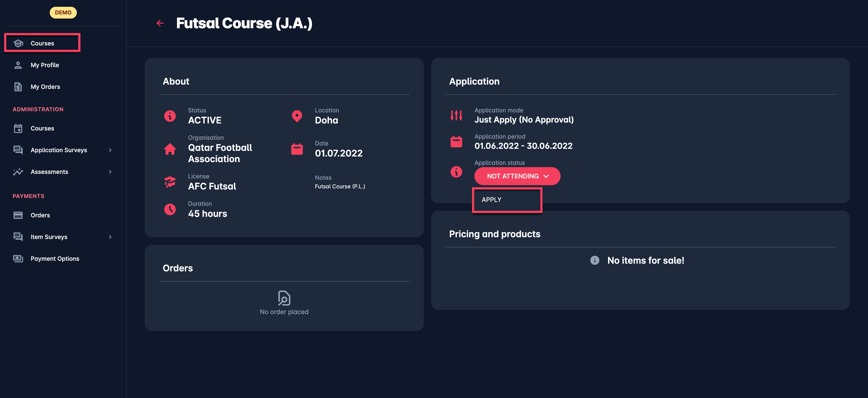Open My Orders from the sidebar

coord(45,87)
